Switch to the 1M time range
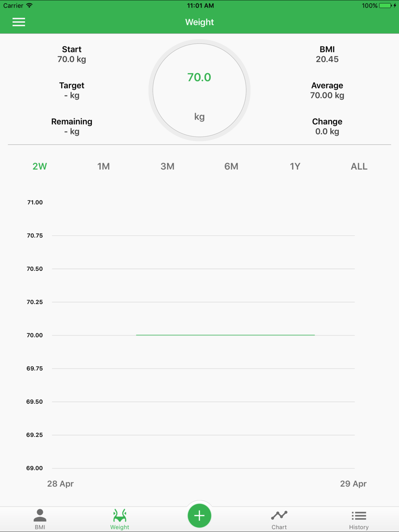 pos(104,166)
